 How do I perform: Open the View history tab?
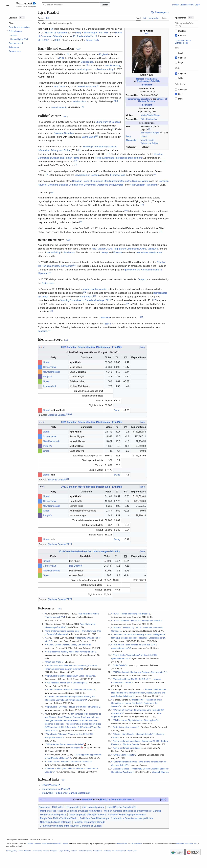point(154,18)
